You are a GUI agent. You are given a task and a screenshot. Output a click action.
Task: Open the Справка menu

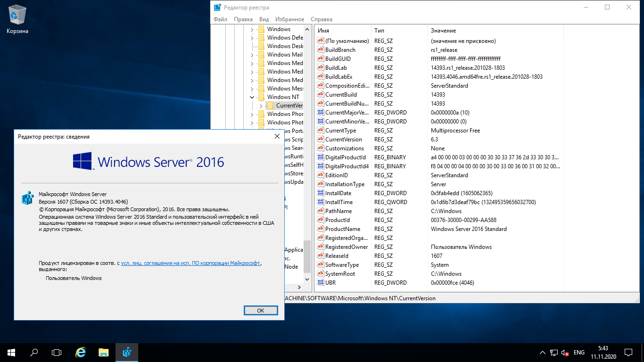coord(322,19)
